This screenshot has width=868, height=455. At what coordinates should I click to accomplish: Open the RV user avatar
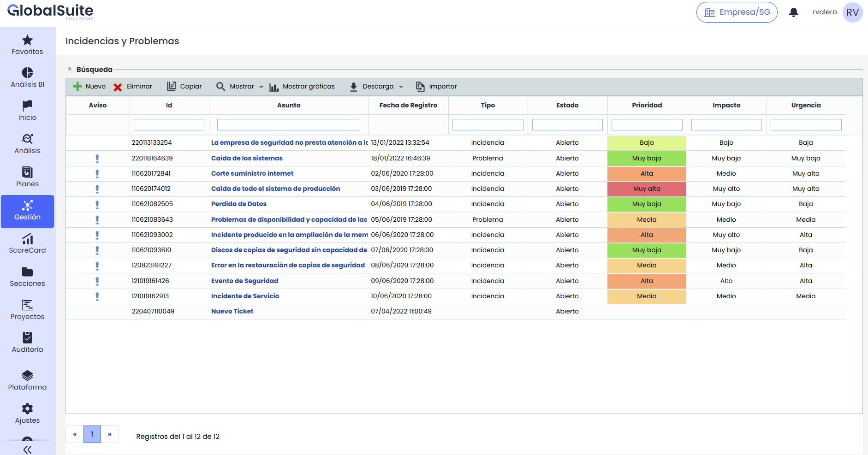coord(852,12)
